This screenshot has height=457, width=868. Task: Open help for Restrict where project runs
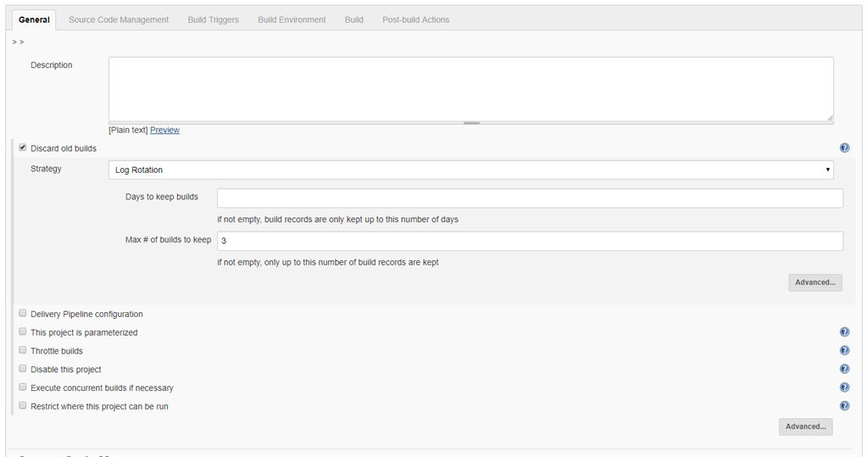pyautogui.click(x=844, y=407)
